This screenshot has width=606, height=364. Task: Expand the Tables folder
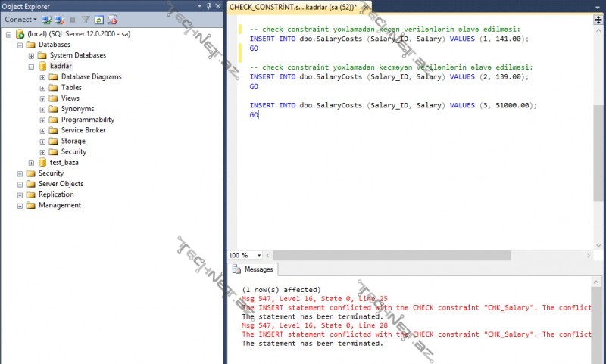[x=42, y=88]
